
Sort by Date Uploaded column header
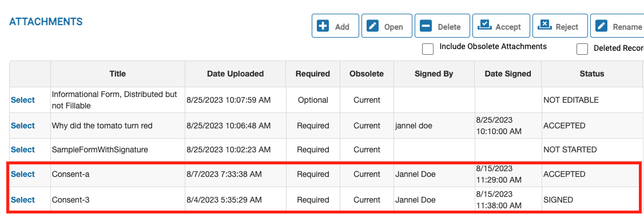[x=235, y=74]
